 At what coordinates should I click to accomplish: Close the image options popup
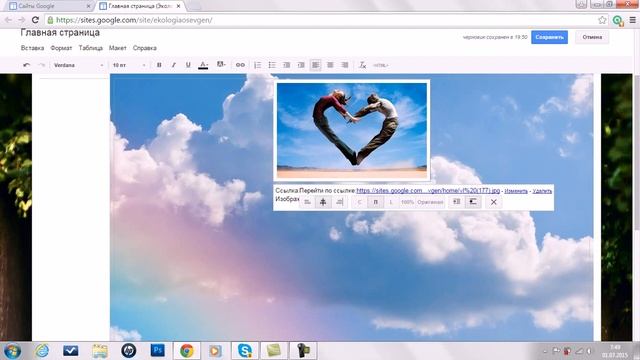pos(493,202)
